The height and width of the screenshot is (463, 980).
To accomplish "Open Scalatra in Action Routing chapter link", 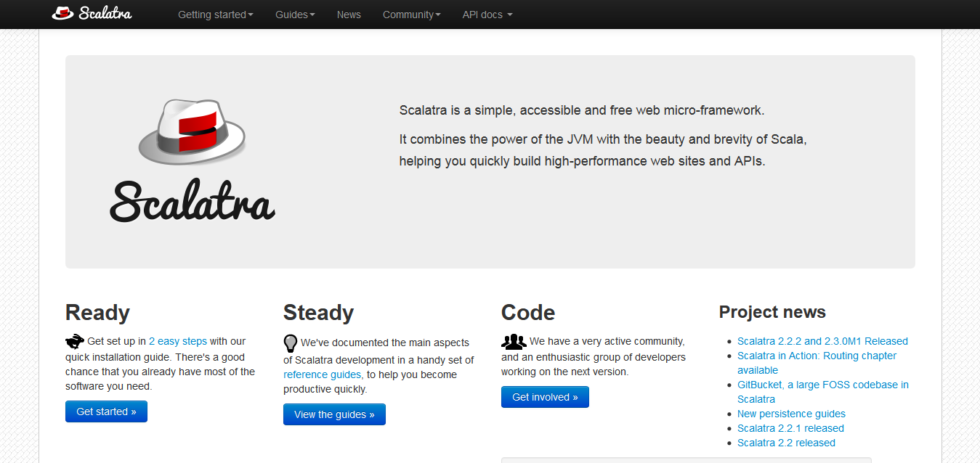I will point(817,363).
